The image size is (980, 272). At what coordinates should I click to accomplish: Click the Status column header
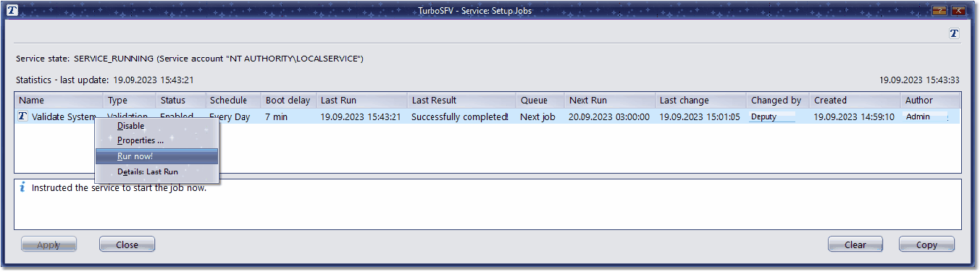[181, 101]
